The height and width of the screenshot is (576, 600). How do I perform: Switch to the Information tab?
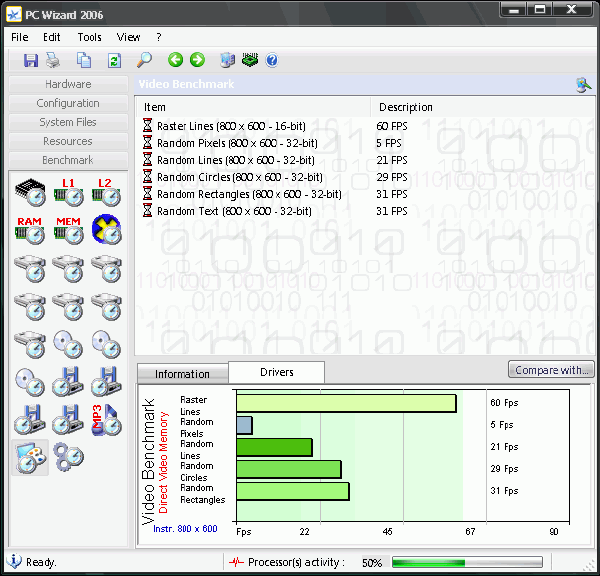coord(183,374)
